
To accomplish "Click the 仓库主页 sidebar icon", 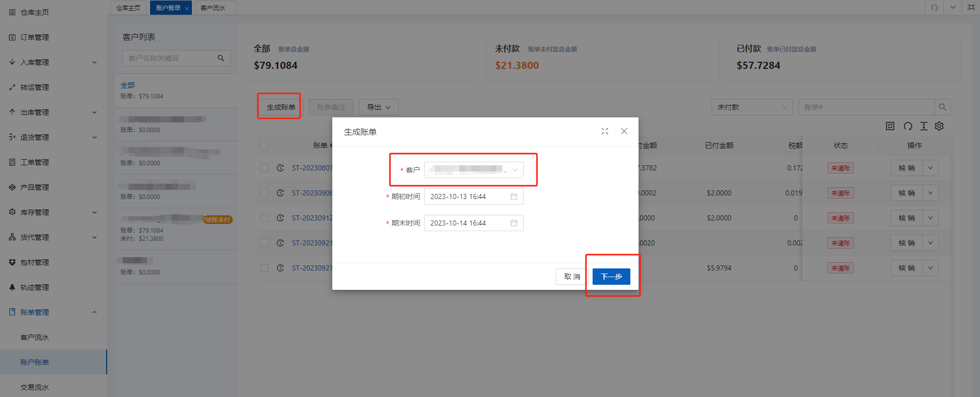I will 12,12.
